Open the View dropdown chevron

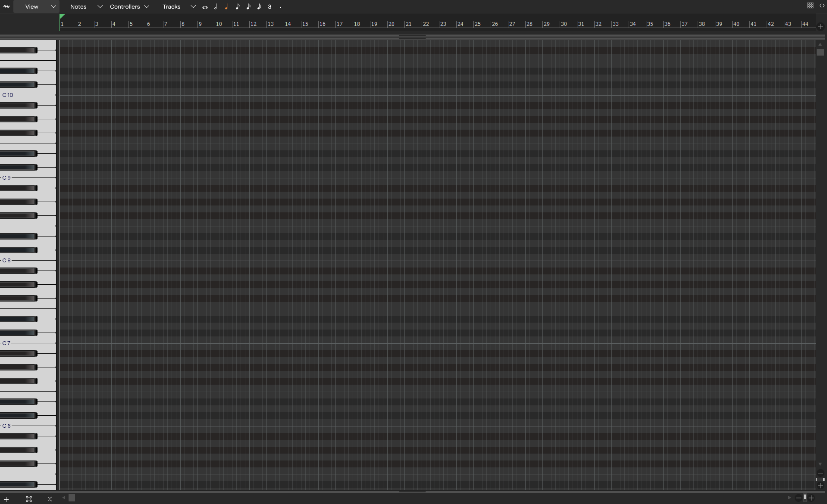[53, 6]
